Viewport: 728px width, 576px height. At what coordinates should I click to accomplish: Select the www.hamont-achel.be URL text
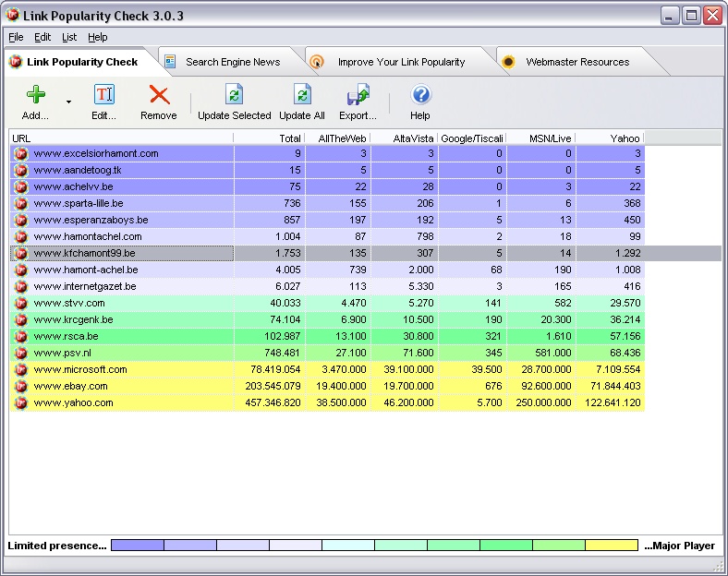coord(86,270)
